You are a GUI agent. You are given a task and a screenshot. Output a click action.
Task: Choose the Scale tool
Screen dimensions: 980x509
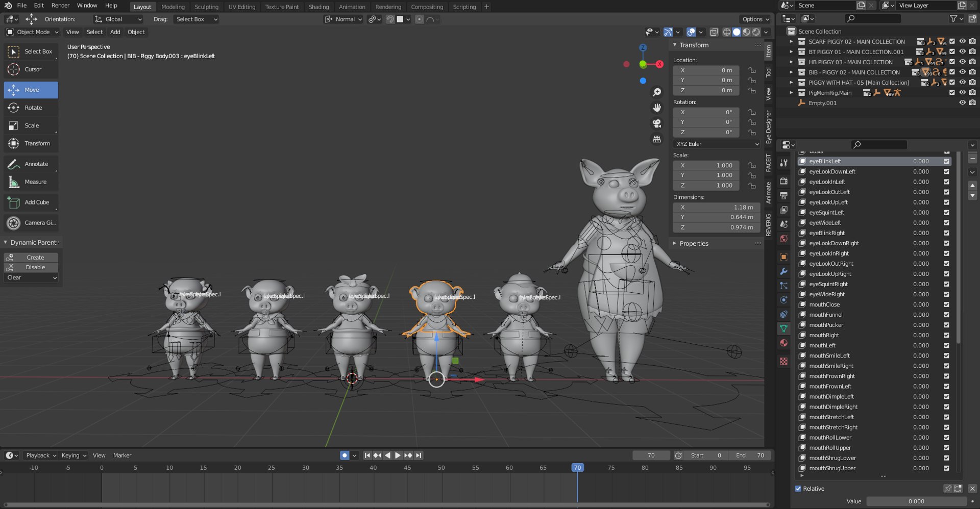tap(31, 125)
